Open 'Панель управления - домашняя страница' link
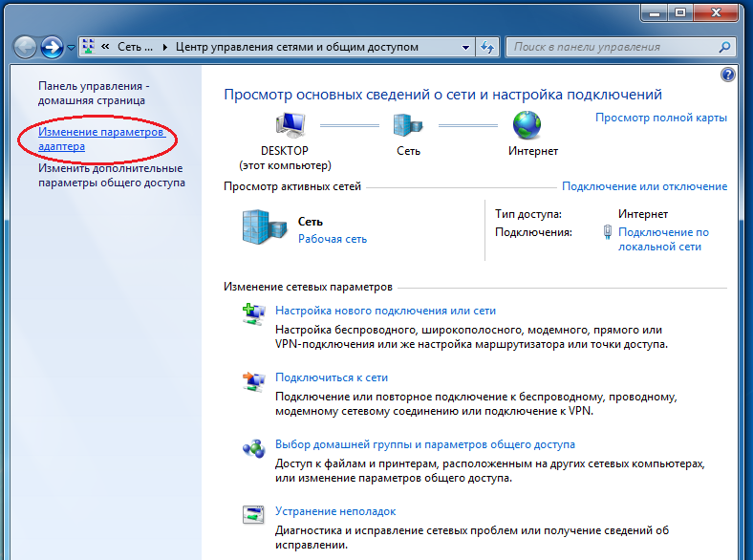Image resolution: width=753 pixels, height=560 pixels. coord(94,93)
